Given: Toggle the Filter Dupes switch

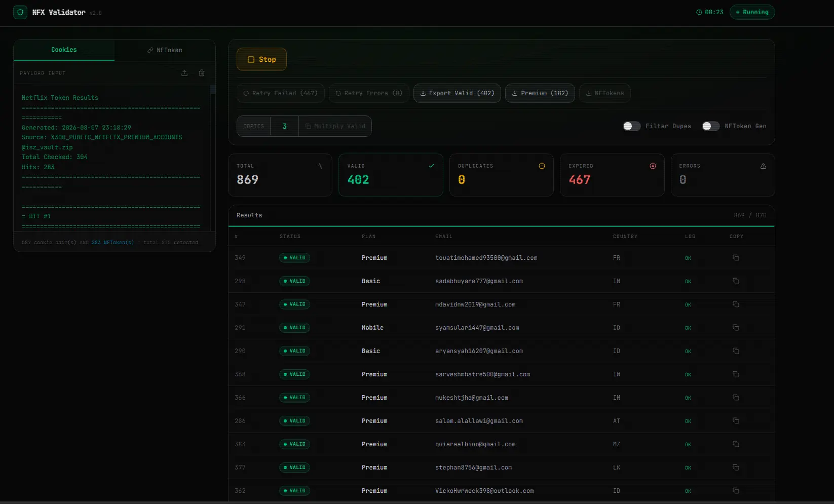Looking at the screenshot, I should [632, 126].
